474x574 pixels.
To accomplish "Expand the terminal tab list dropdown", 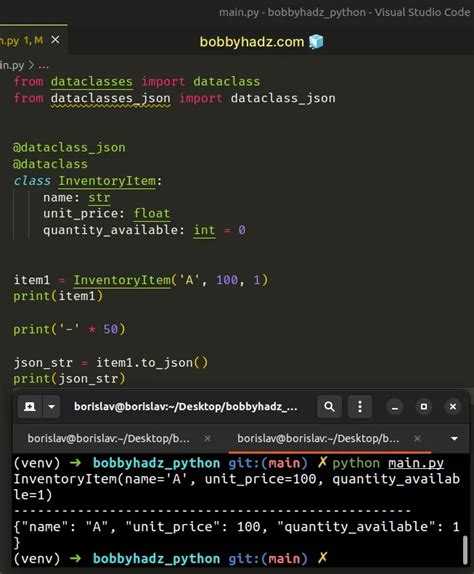I will pyautogui.click(x=454, y=439).
